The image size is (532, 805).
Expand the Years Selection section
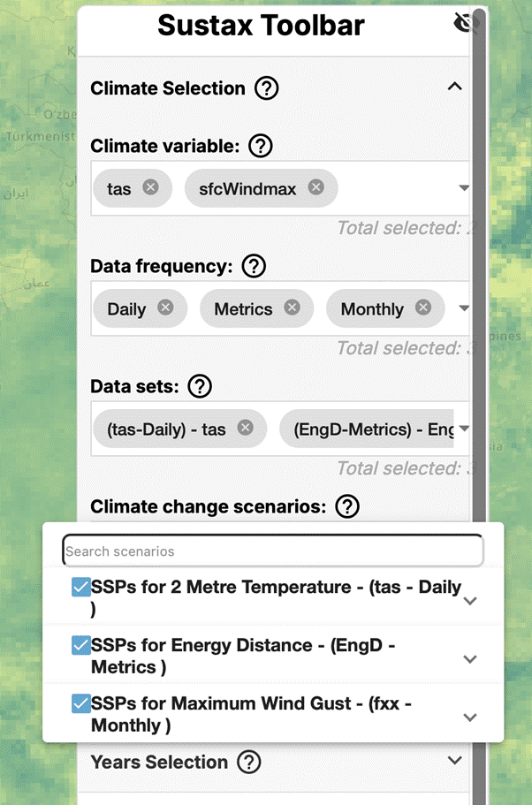coord(454,761)
